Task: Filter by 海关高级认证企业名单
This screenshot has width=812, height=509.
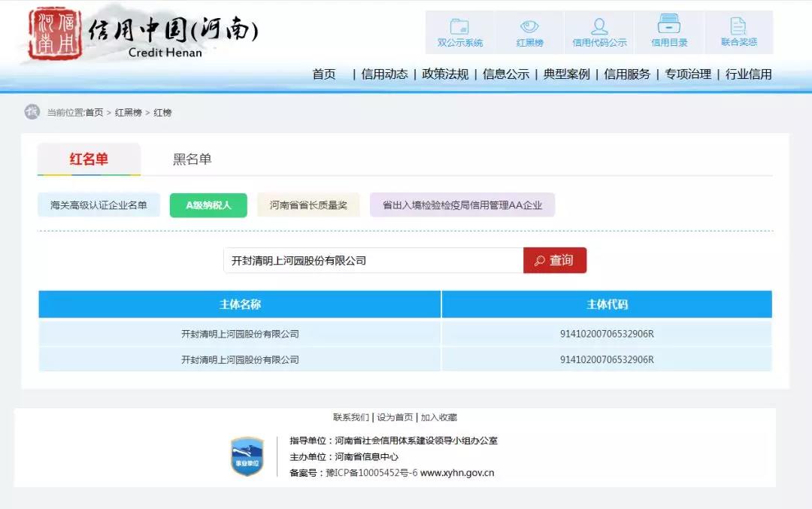Action: [98, 205]
